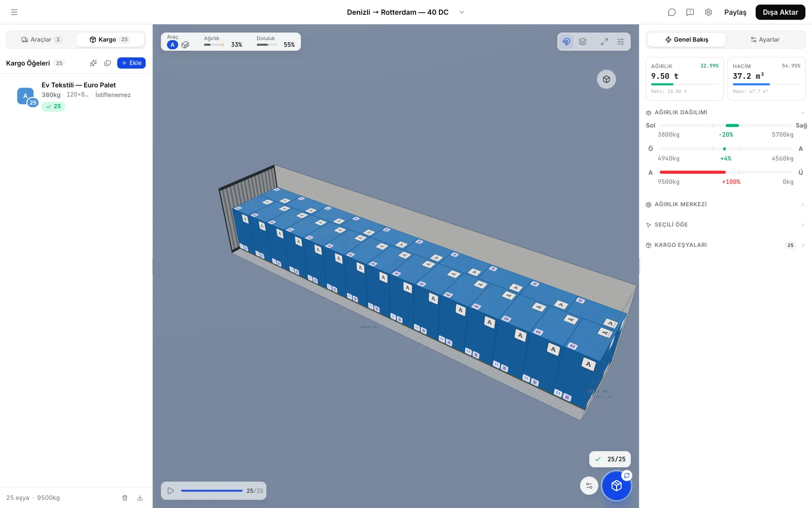Switch to the Genel Bakış tab
The height and width of the screenshot is (508, 812).
[687, 40]
